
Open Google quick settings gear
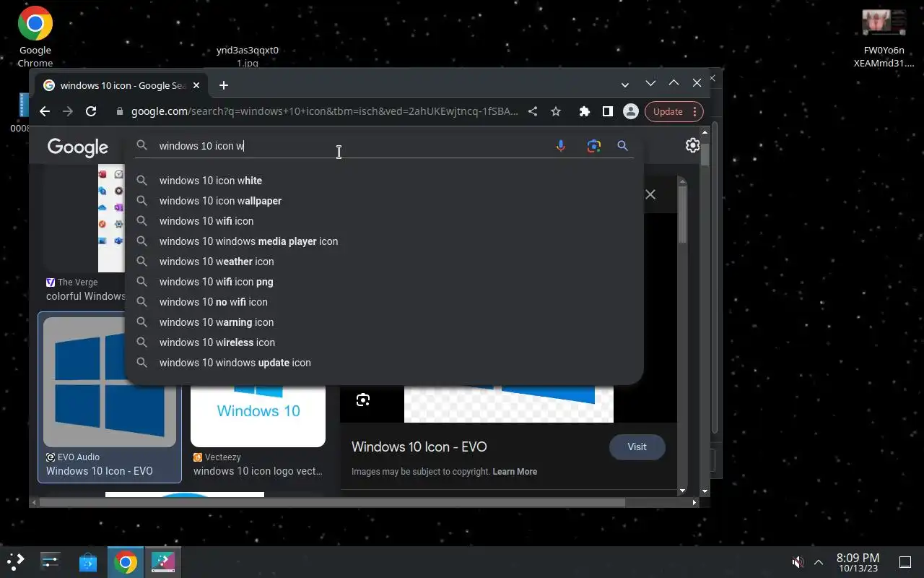(692, 145)
